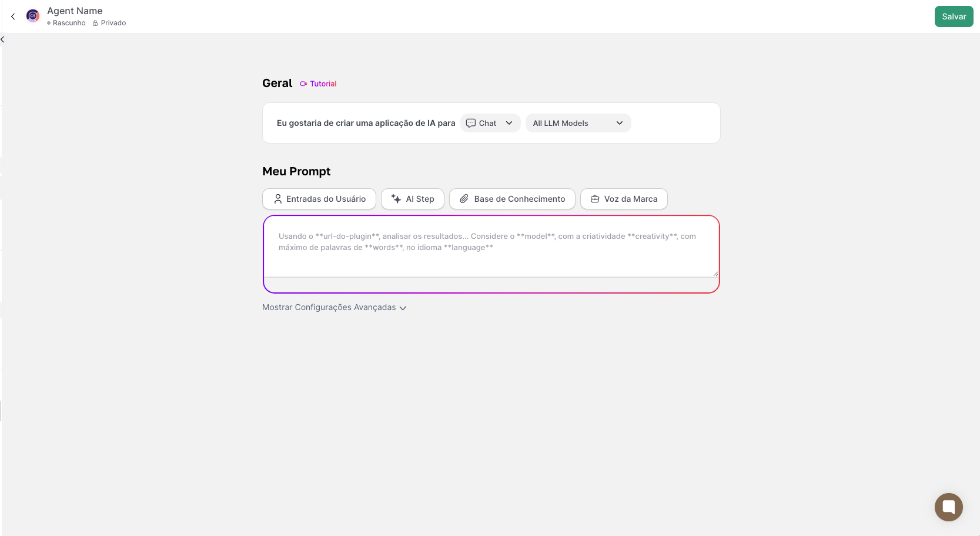Open the All LLM Models dropdown
The image size is (980, 536).
578,123
